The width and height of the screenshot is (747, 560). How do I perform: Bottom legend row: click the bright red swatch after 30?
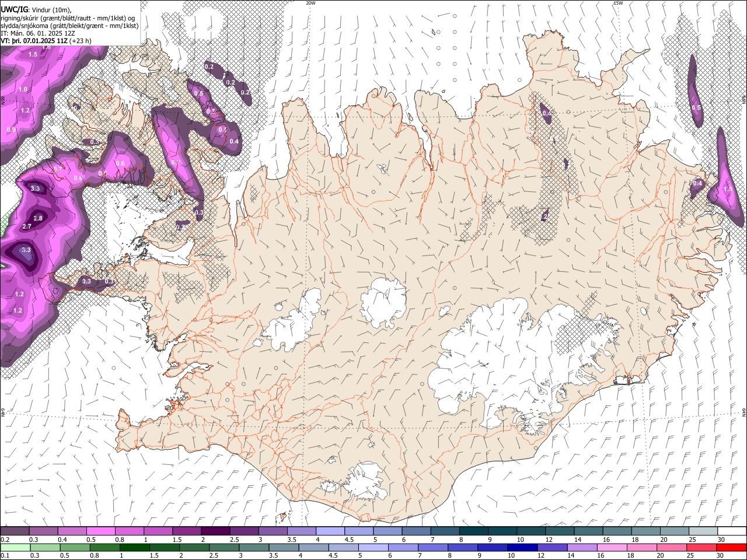click(732, 547)
